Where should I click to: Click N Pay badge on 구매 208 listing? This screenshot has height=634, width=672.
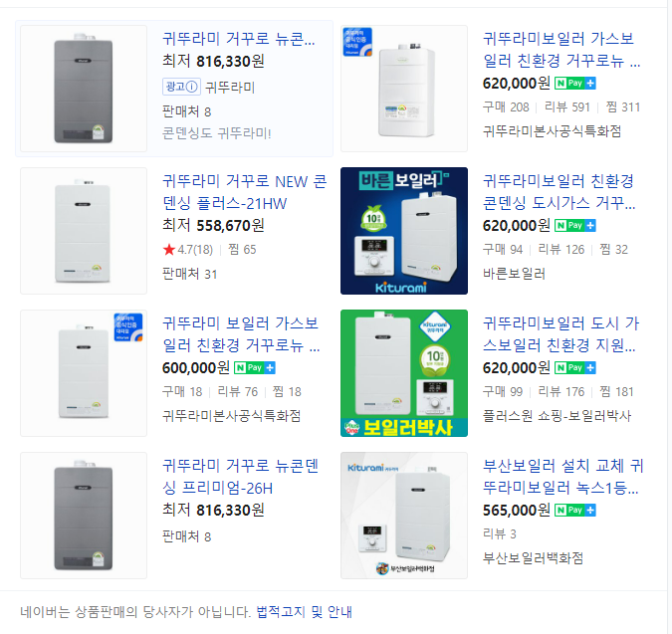coord(575,83)
